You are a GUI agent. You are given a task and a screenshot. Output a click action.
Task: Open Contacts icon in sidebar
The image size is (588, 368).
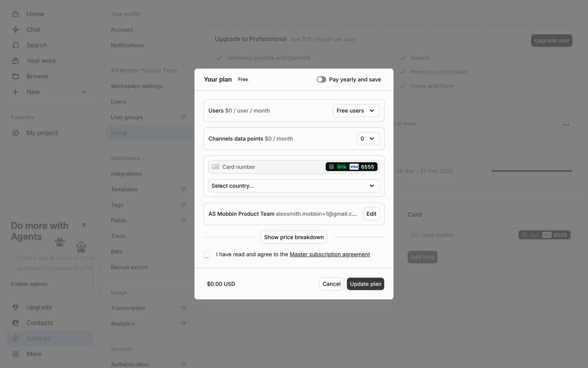click(16, 323)
